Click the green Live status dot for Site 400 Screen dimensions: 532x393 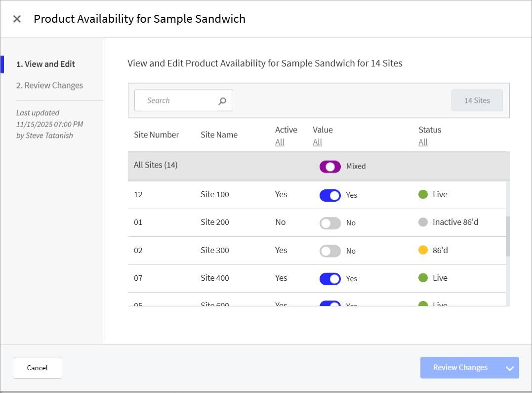tap(423, 278)
